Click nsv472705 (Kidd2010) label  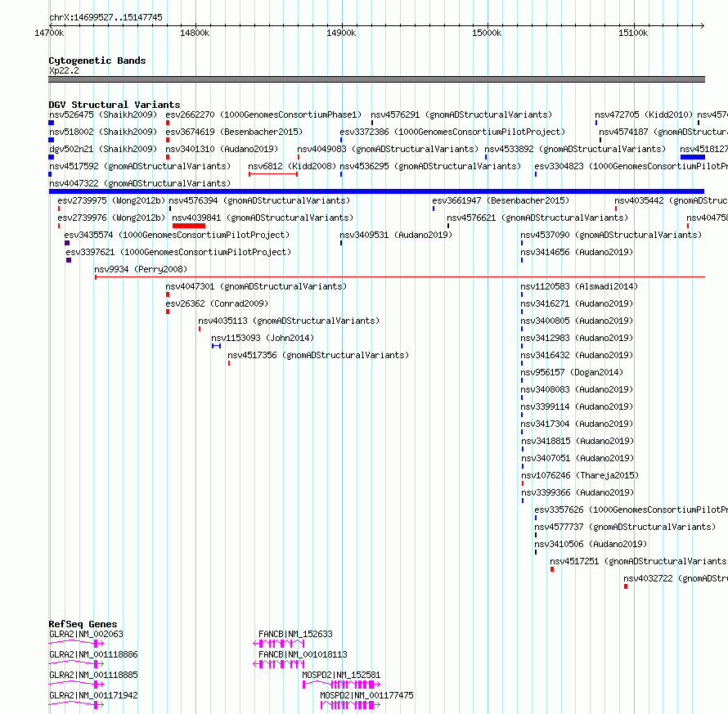click(644, 115)
